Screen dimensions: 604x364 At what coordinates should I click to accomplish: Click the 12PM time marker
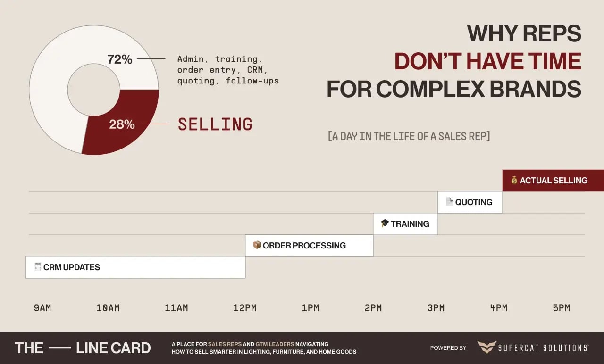[x=244, y=308]
